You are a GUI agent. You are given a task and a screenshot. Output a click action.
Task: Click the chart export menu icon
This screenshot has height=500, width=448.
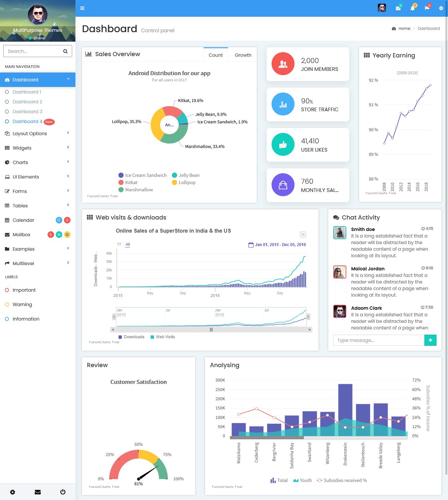(x=303, y=235)
